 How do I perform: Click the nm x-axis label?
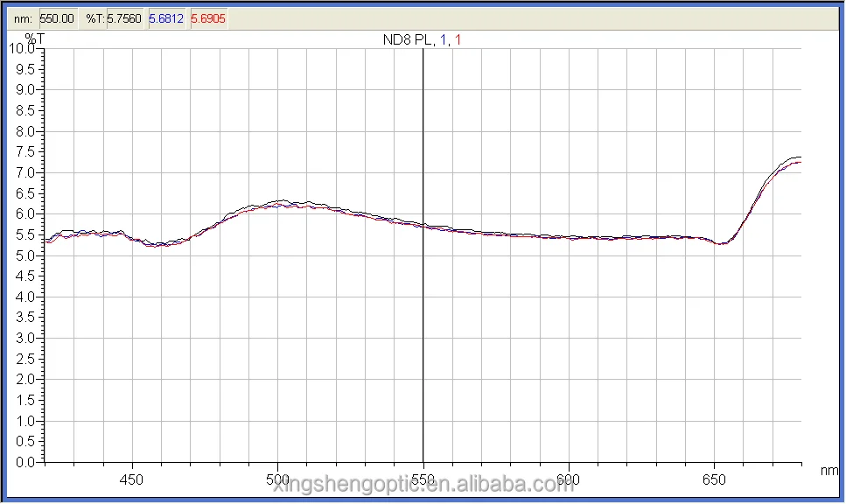[829, 470]
